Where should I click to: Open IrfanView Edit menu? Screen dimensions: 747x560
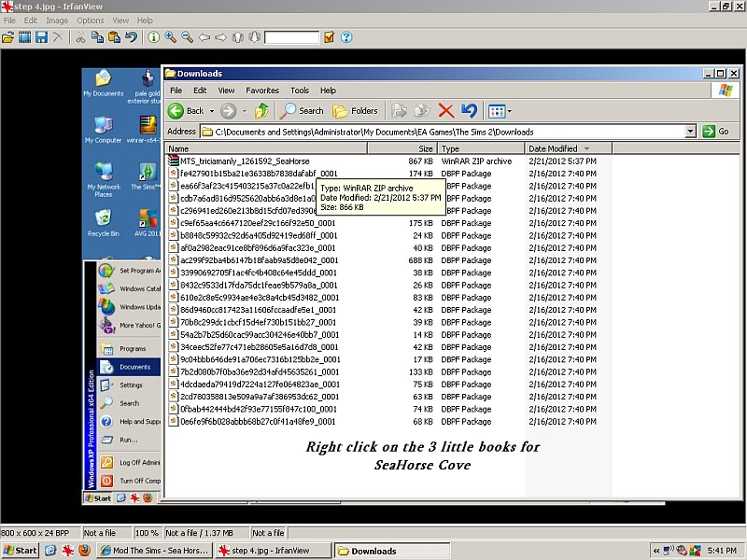coord(31,21)
